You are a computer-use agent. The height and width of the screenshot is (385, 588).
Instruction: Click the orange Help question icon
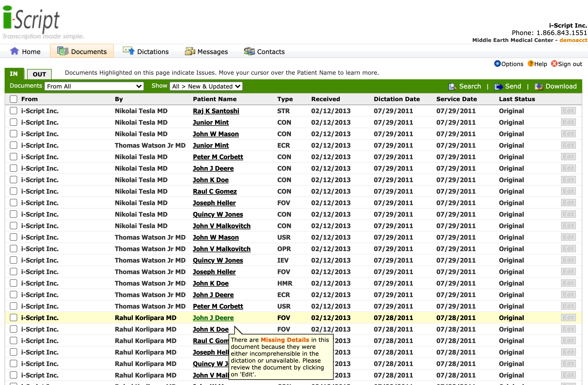(531, 64)
